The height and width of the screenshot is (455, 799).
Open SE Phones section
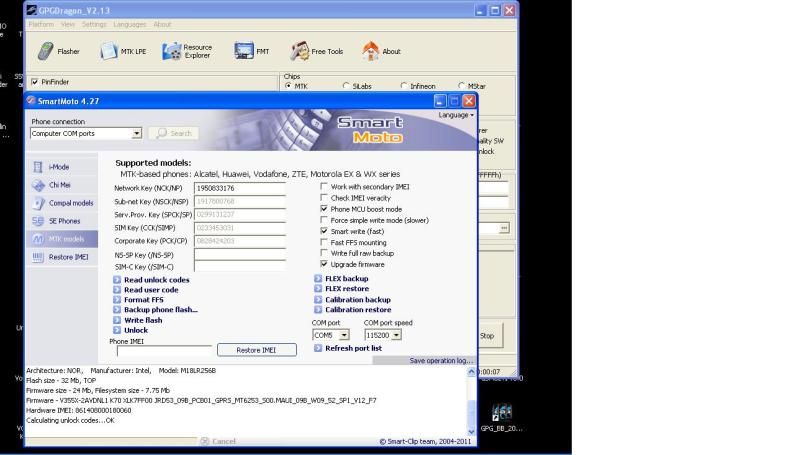pos(63,221)
